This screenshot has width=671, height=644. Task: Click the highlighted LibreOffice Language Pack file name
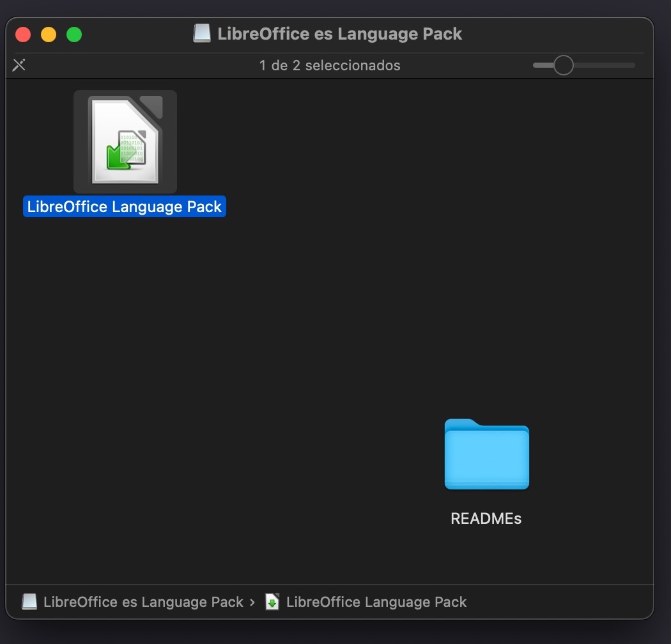pos(125,206)
